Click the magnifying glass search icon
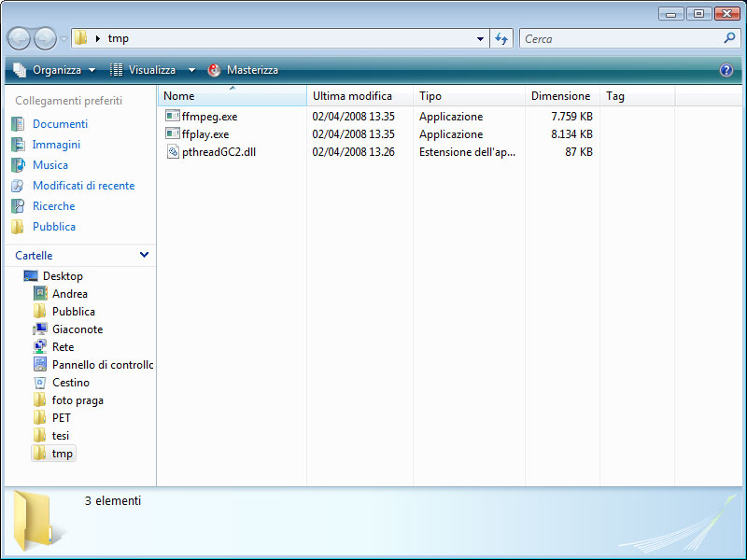This screenshot has height=560, width=747. pos(729,38)
